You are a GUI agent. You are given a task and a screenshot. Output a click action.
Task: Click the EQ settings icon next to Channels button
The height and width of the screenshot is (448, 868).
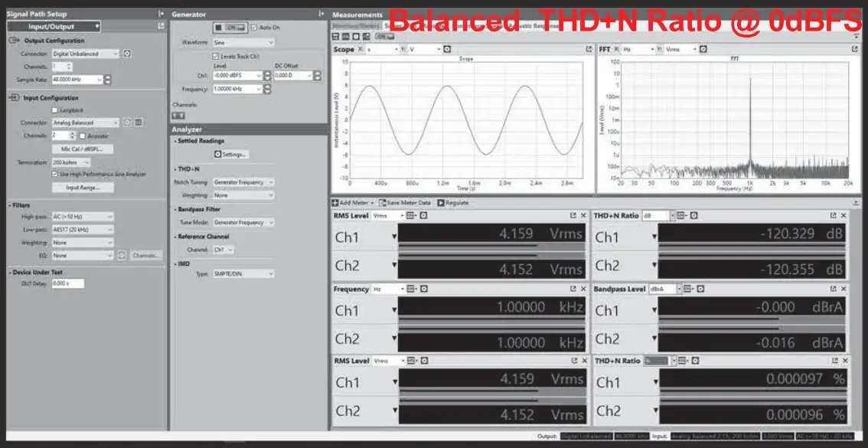122,256
